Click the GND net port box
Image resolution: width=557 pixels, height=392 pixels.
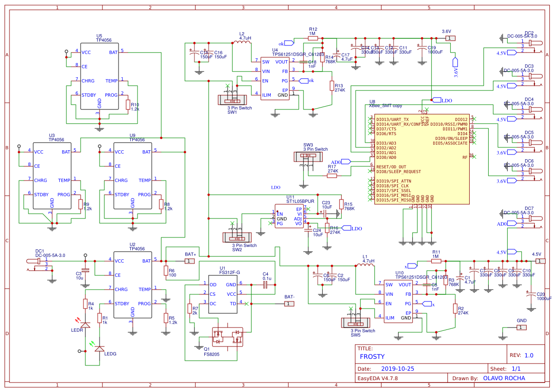(521, 328)
